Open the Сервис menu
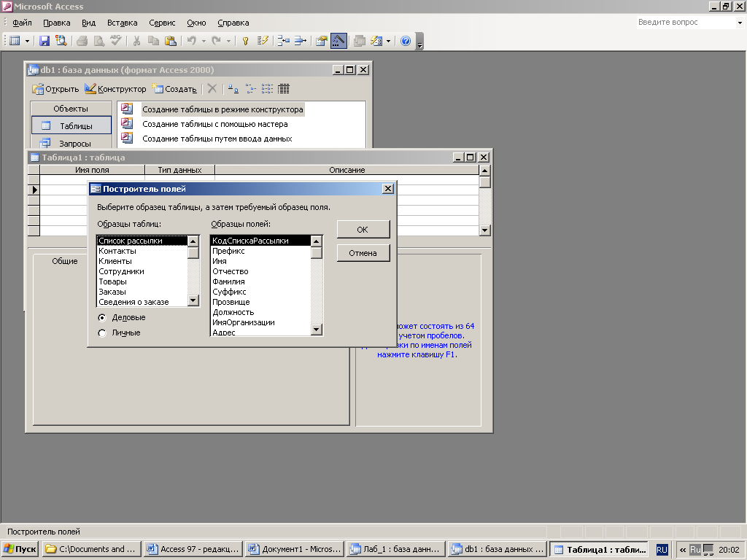Viewport: 747px width, 560px height. (162, 23)
